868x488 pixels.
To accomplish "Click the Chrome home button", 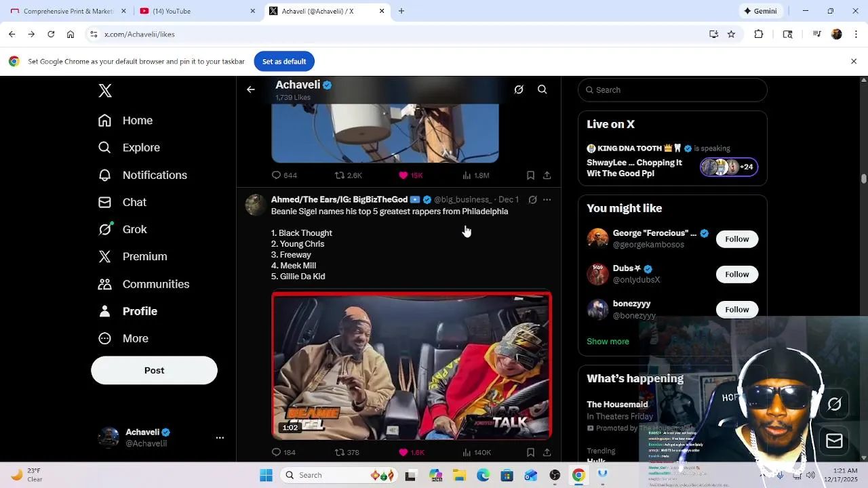I will tap(71, 34).
